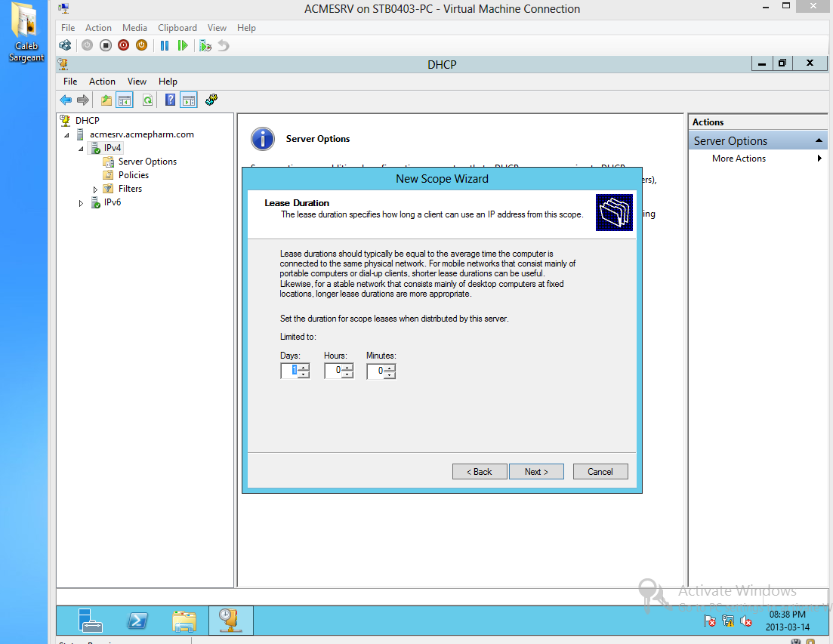This screenshot has height=644, width=833.
Task: Increase the Days value
Action: (x=304, y=368)
